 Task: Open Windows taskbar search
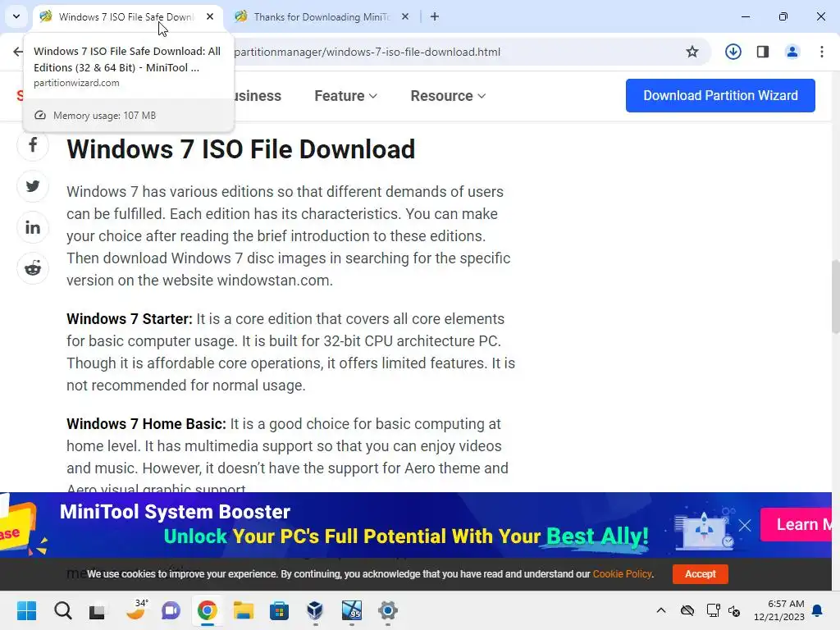pos(62,610)
